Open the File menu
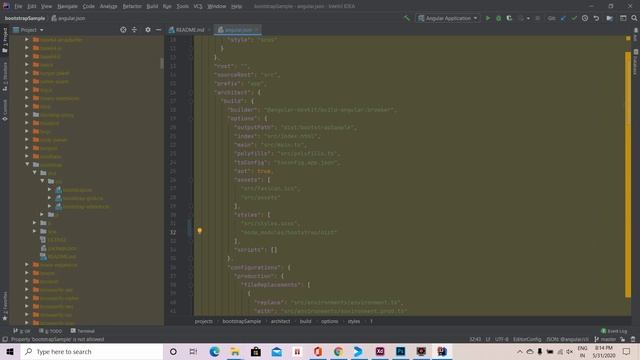 point(18,6)
